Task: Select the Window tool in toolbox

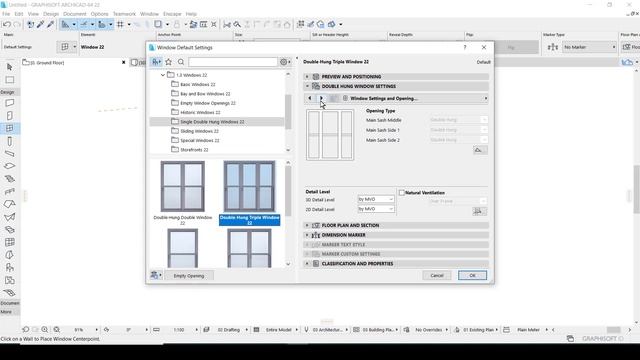Action: pos(10,128)
